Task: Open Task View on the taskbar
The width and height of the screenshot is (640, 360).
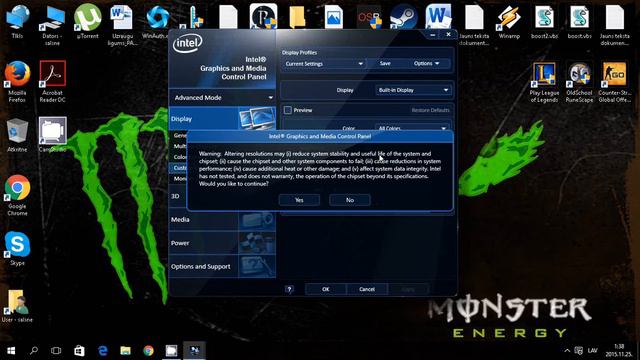Action: point(56,351)
